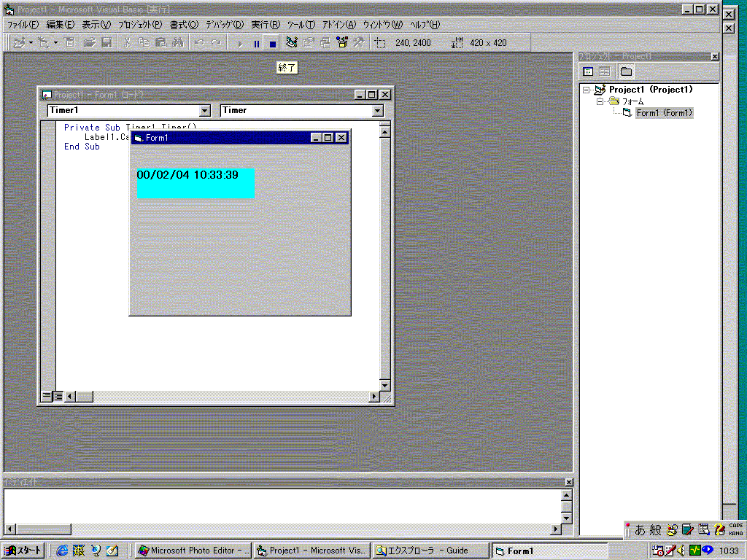The width and height of the screenshot is (747, 560).
Task: Click Full Module View button in code window
Action: pyautogui.click(x=58, y=396)
